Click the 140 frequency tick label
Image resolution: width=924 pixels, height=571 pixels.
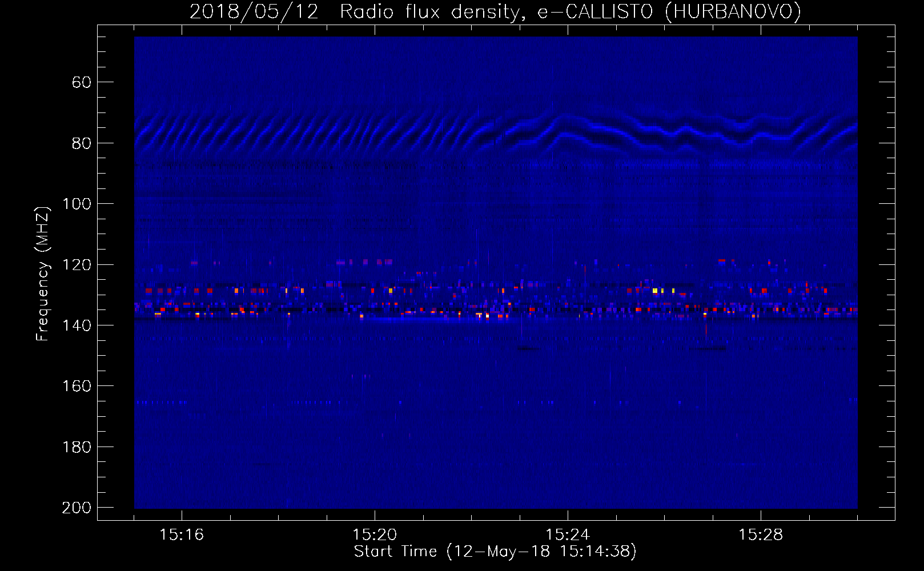click(x=77, y=325)
